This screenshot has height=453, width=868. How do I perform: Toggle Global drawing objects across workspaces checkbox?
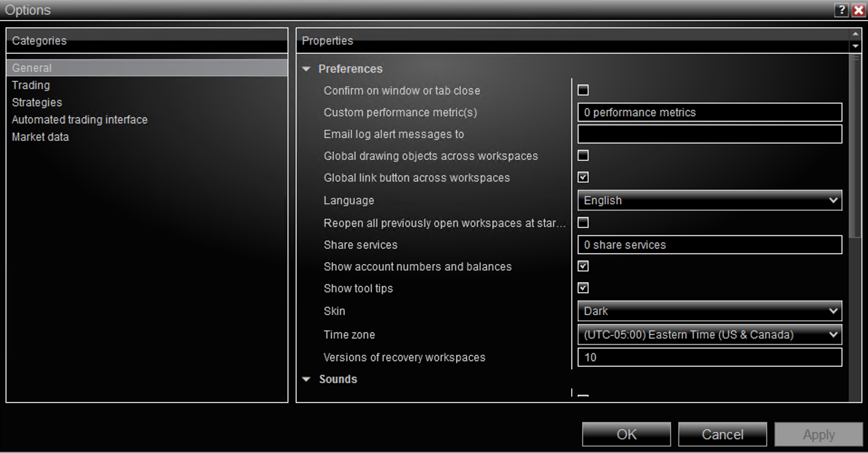tap(583, 155)
